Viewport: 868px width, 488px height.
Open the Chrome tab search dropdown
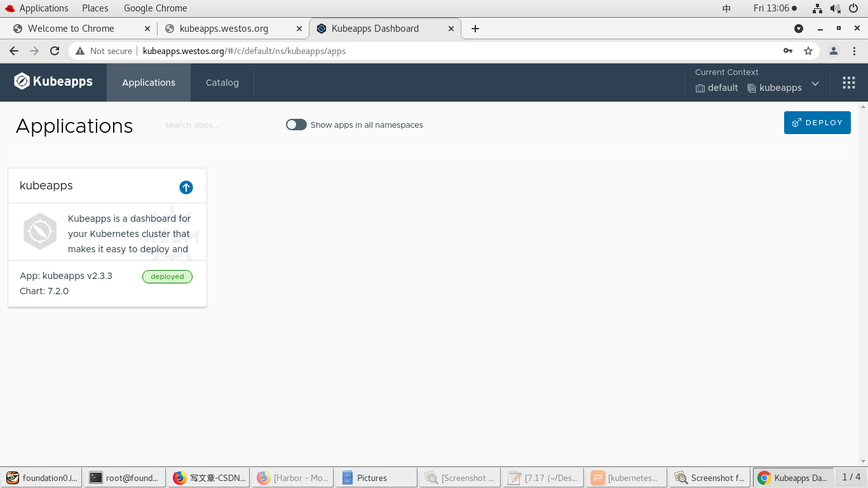[x=799, y=29]
